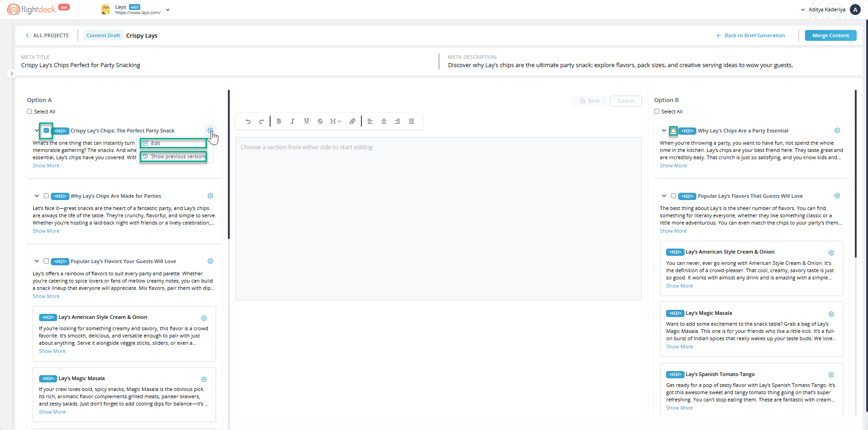Choose Edit from the section menu
Image resolution: width=868 pixels, height=430 pixels.
(x=173, y=143)
